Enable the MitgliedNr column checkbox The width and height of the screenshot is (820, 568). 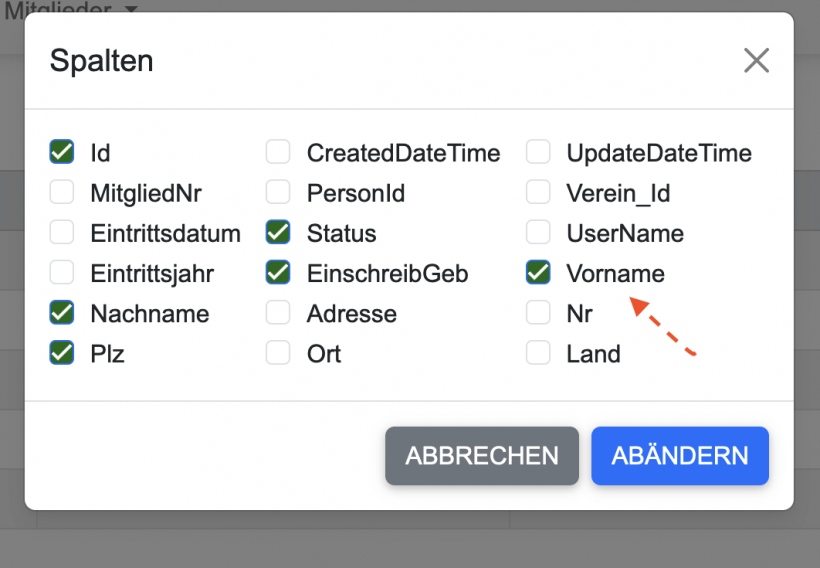click(62, 192)
